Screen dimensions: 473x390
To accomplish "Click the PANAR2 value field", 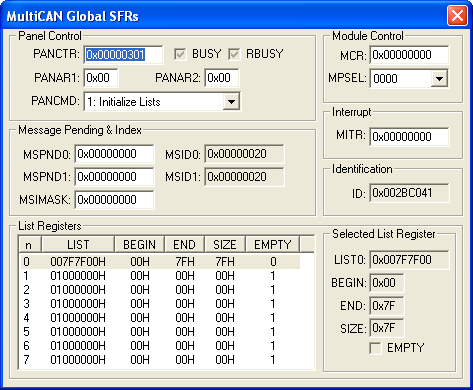I will point(222,78).
